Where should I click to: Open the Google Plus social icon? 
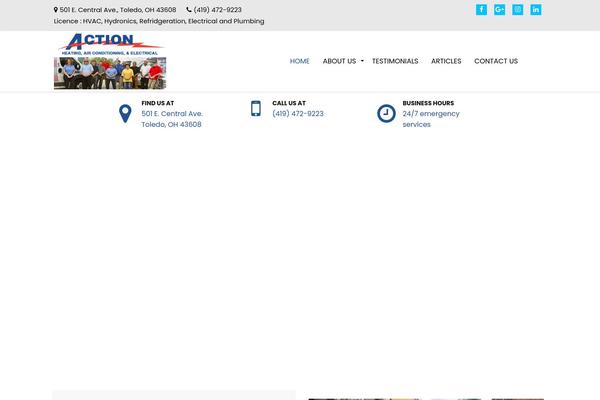[x=499, y=10]
